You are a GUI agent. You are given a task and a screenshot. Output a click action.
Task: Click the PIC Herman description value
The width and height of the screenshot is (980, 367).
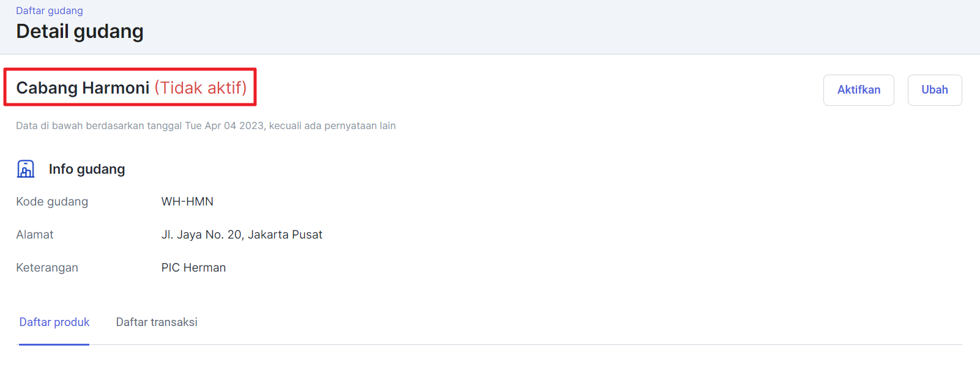[193, 268]
